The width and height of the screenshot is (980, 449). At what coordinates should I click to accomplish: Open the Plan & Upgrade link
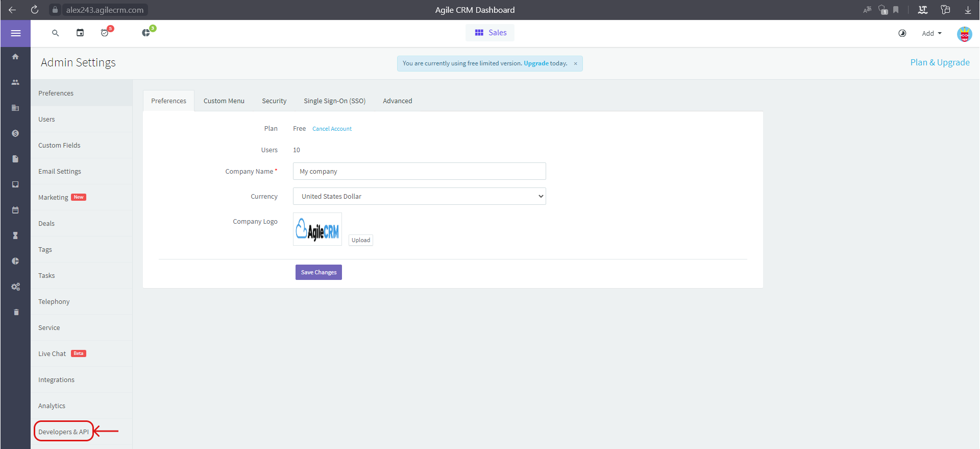click(x=940, y=62)
